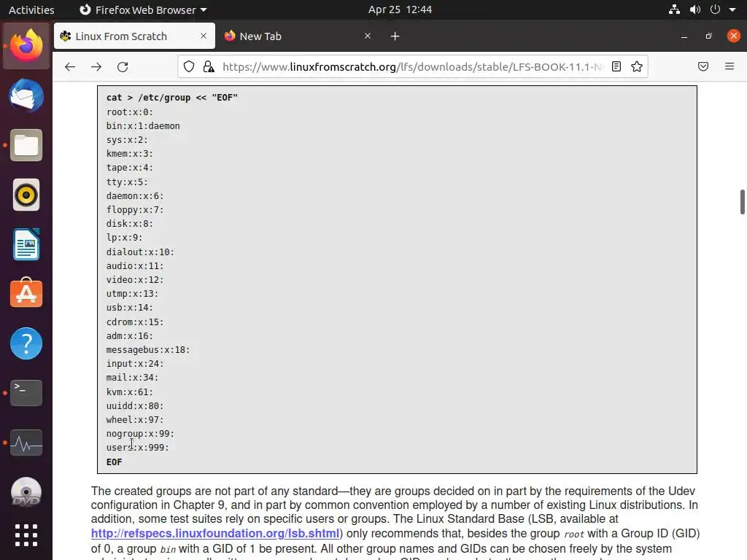This screenshot has width=747, height=560.
Task: Go back to the previous page
Action: point(70,66)
